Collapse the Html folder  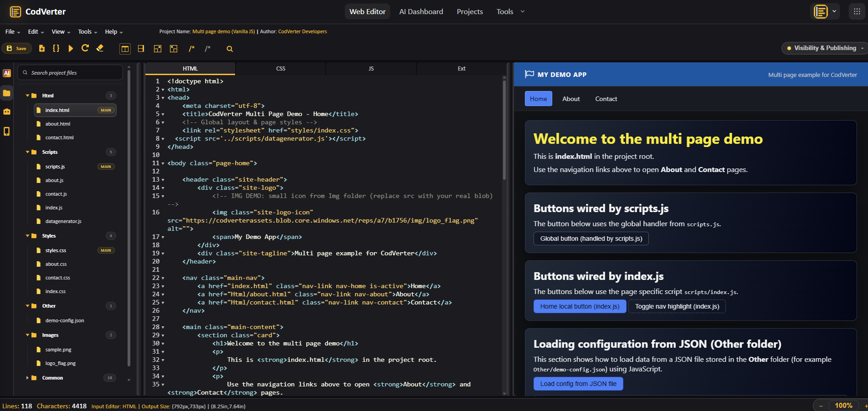(x=27, y=96)
